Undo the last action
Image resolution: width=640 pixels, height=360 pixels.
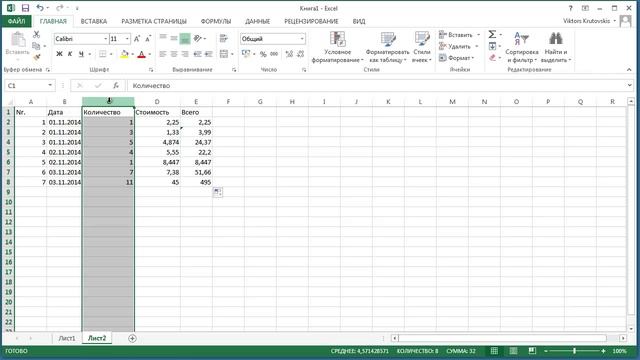[40, 8]
